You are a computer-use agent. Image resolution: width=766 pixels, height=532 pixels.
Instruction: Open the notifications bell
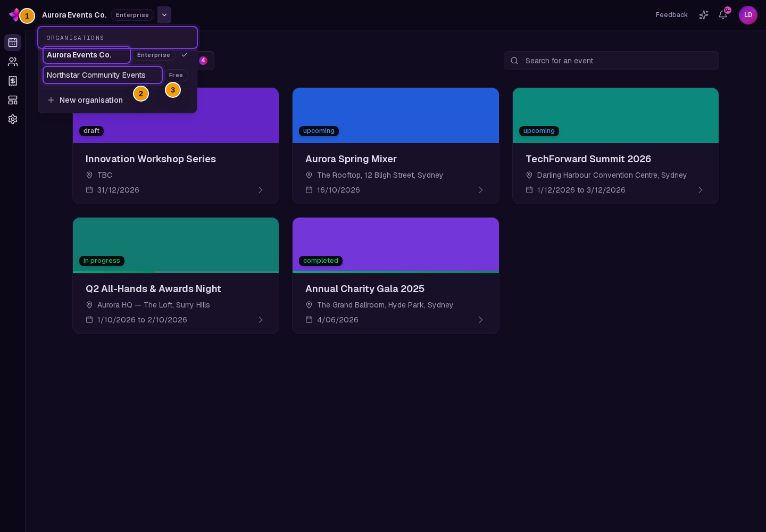pos(723,15)
